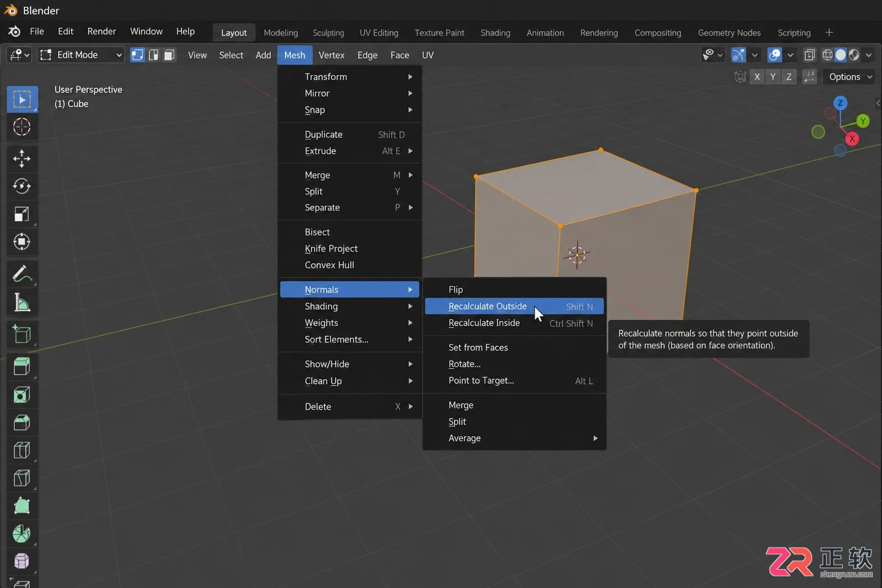882x588 pixels.
Task: Click the blue Z axis gizmo
Action: (x=840, y=103)
